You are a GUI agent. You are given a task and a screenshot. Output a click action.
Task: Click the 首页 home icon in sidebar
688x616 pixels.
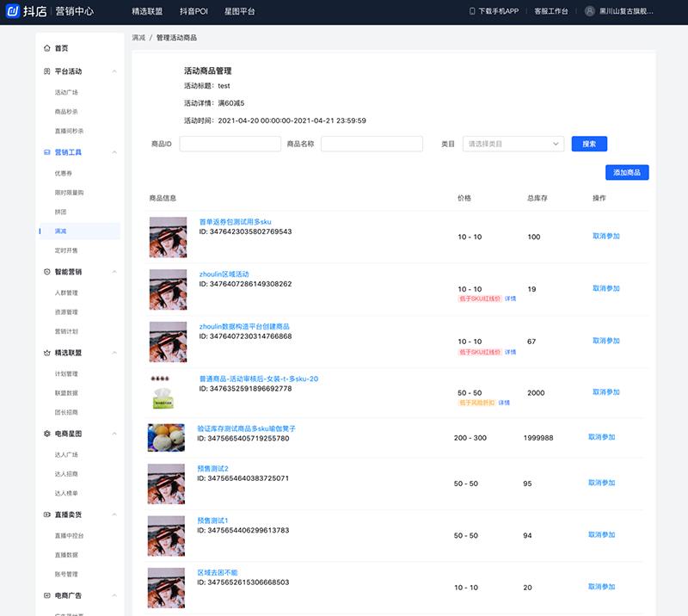click(x=46, y=48)
